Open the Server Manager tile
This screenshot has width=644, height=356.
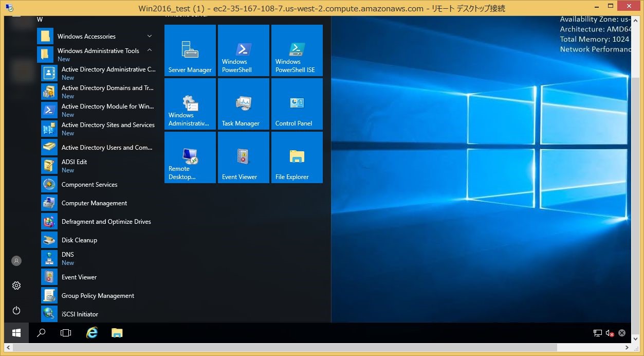coord(190,50)
